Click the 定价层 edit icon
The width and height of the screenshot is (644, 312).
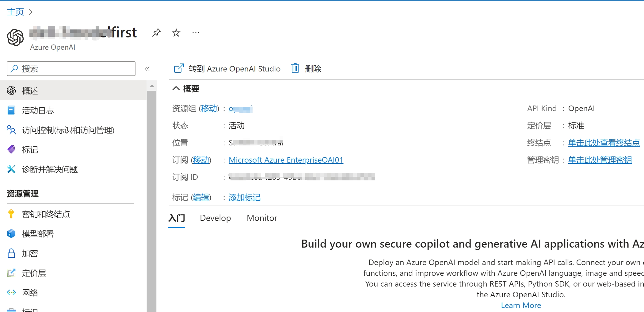(11, 273)
